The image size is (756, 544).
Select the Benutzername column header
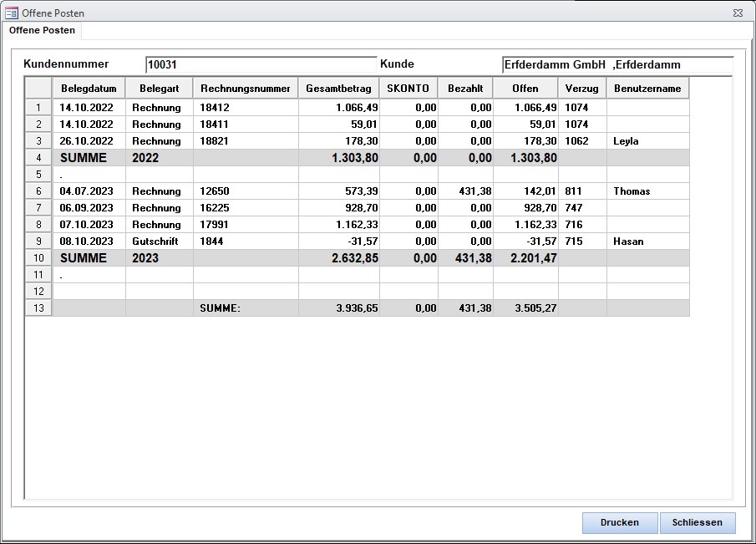647,89
